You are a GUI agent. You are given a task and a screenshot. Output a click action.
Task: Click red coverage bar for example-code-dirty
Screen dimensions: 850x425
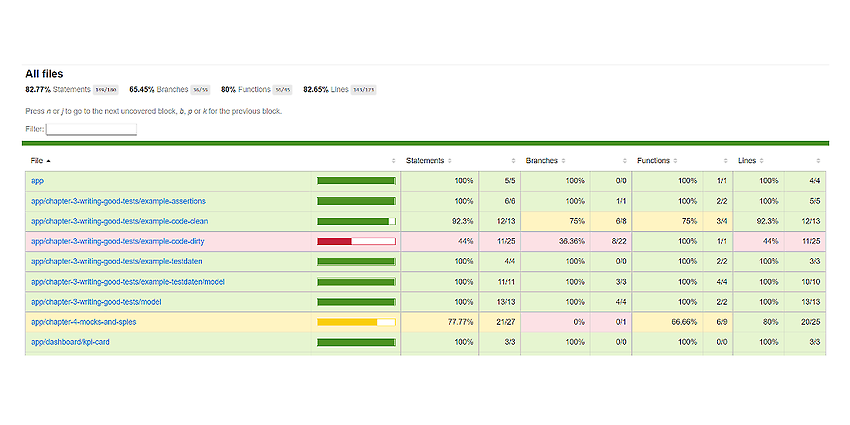point(356,241)
